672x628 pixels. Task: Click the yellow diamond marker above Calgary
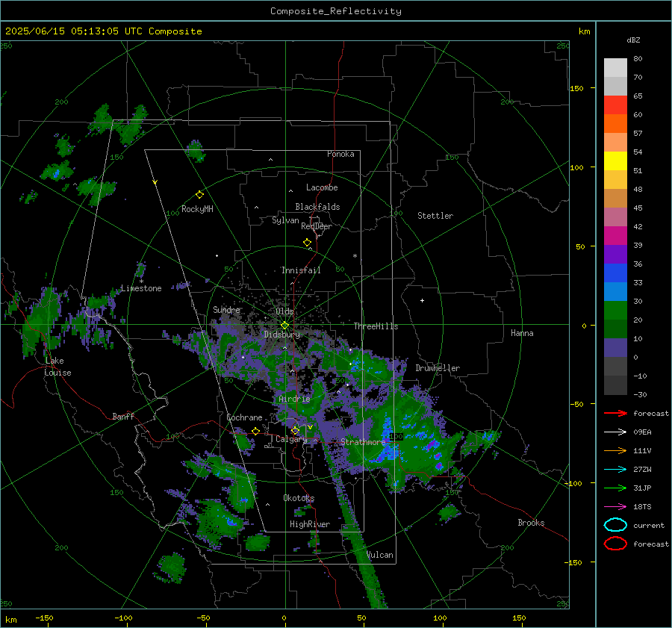pos(295,430)
